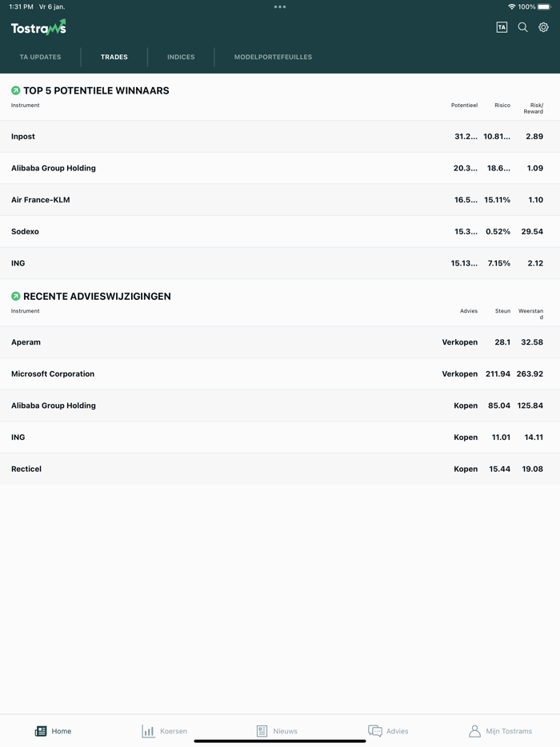This screenshot has height=747, width=560.
Task: Tap the Home button in bottom bar
Action: (53, 731)
